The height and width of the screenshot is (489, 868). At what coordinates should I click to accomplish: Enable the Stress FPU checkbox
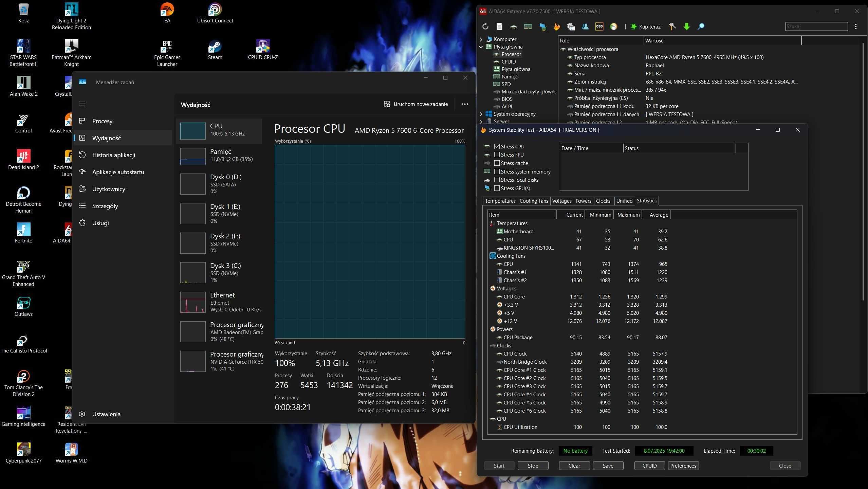click(x=497, y=155)
